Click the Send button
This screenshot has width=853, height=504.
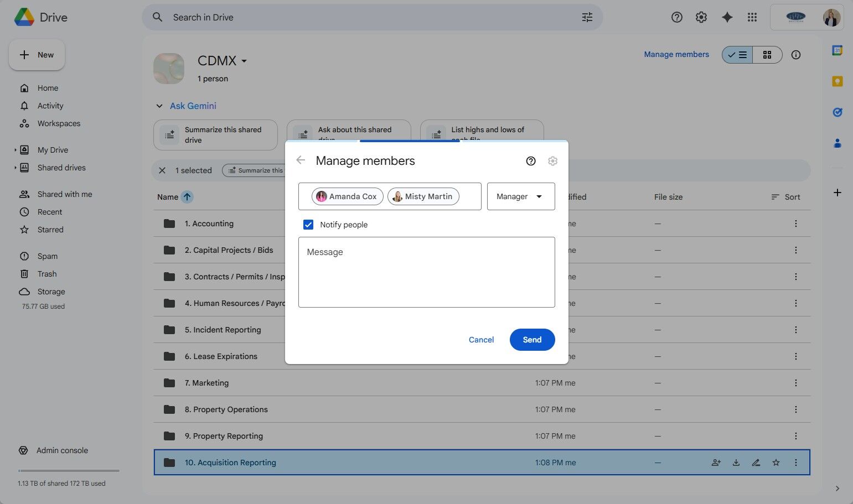coord(531,340)
